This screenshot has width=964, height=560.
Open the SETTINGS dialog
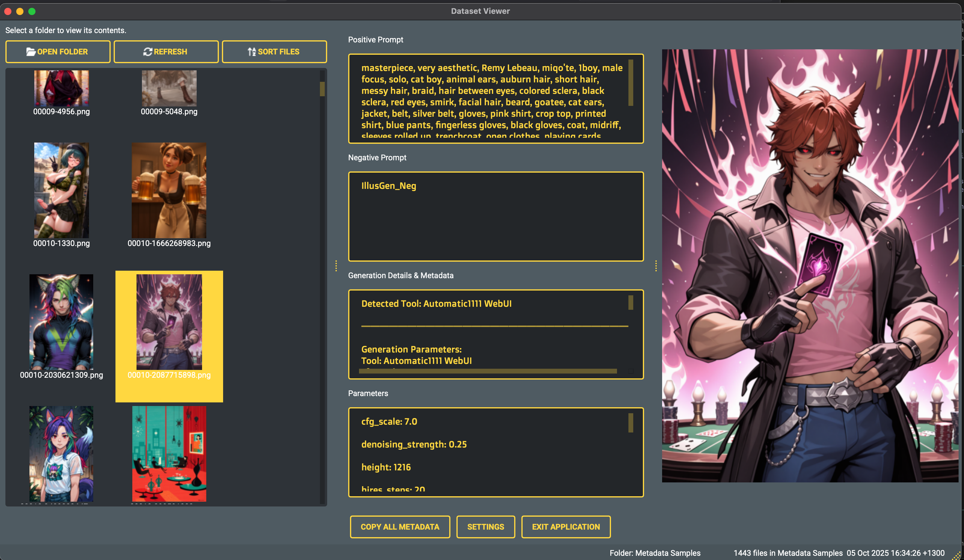485,527
